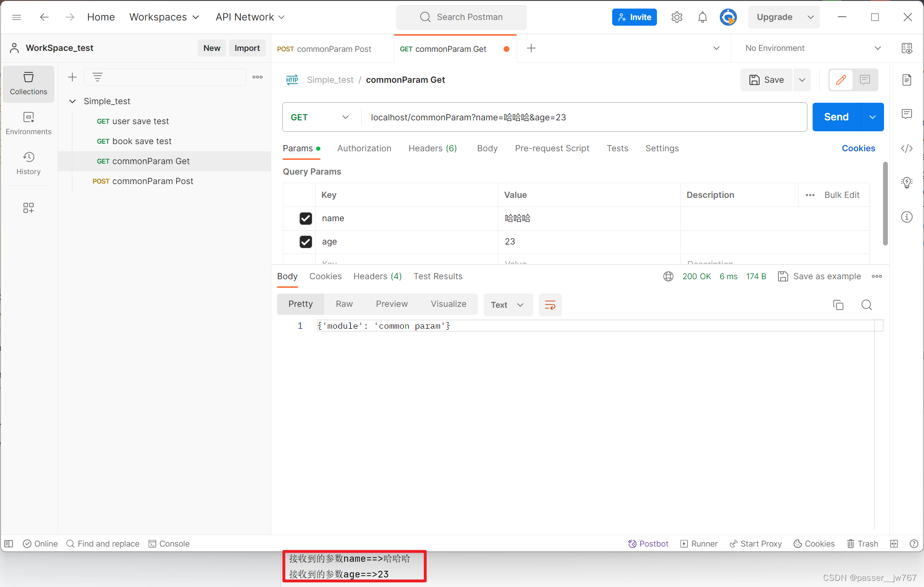Click the Search Postman field
This screenshot has height=587, width=924.
pos(461,17)
